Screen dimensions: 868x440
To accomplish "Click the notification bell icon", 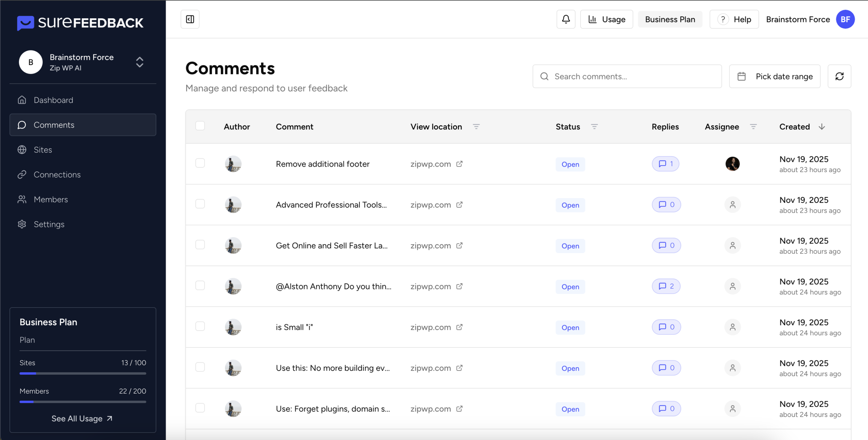I will (566, 19).
